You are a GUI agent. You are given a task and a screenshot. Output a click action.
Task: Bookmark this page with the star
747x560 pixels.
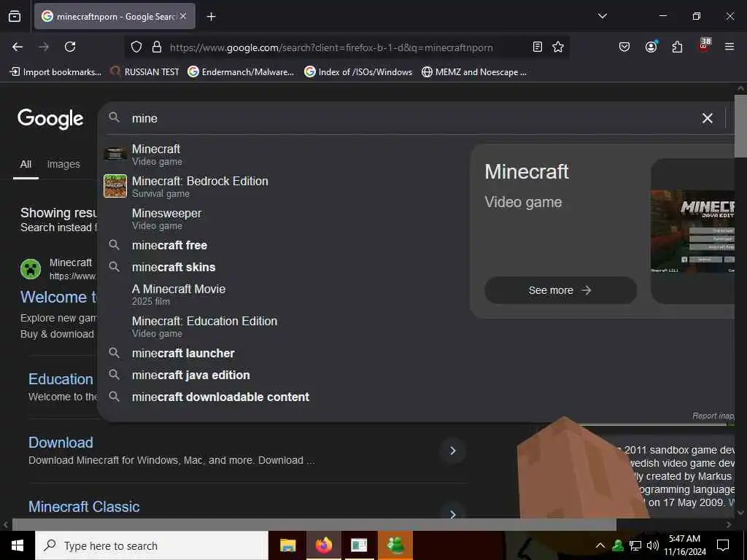(x=558, y=47)
